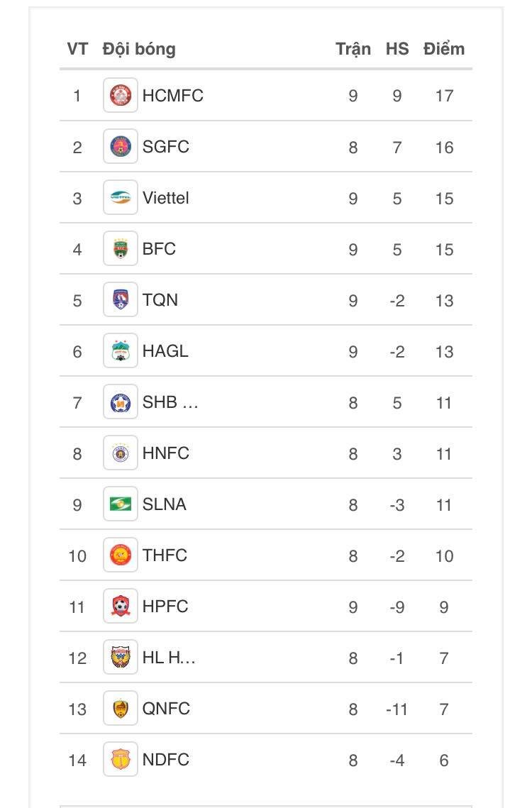532x808 pixels.
Task: Click the HPFC football logo
Action: click(120, 606)
